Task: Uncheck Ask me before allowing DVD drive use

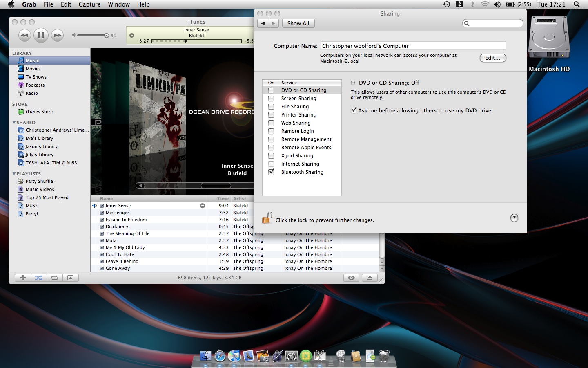Action: 354,110
